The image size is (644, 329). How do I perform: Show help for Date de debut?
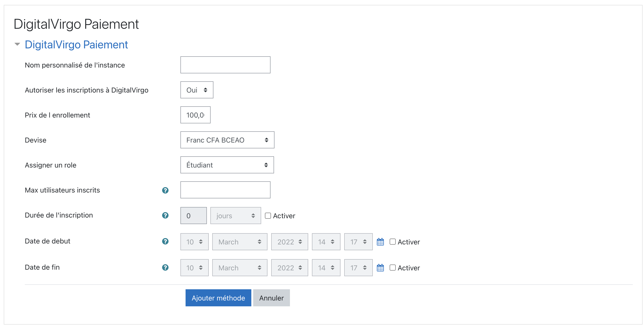pos(165,241)
